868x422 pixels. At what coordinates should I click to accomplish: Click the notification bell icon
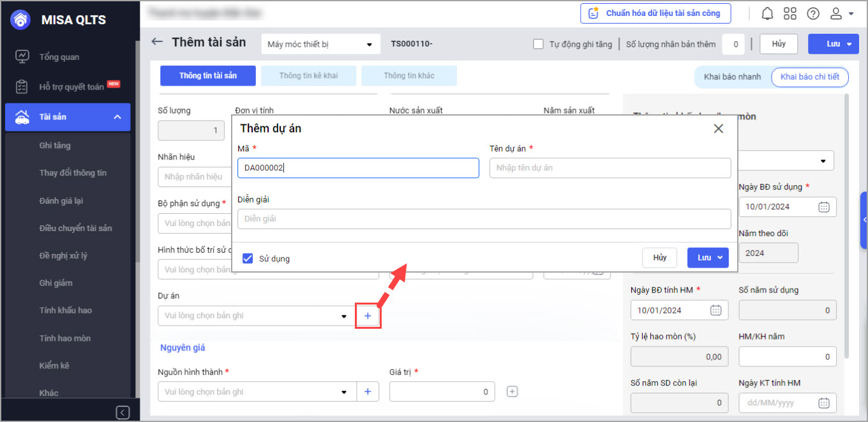767,13
